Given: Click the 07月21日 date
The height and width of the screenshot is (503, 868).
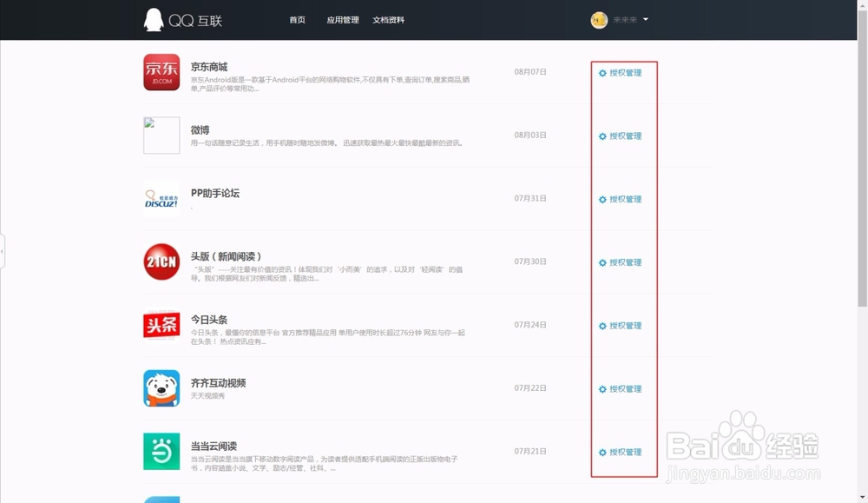Looking at the screenshot, I should point(530,451).
